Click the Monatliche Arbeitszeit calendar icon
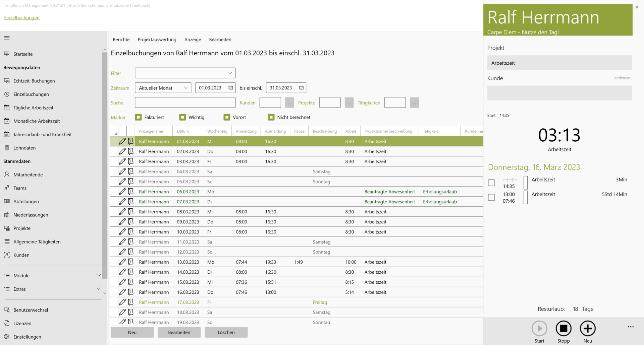The width and height of the screenshot is (644, 345). click(7, 121)
